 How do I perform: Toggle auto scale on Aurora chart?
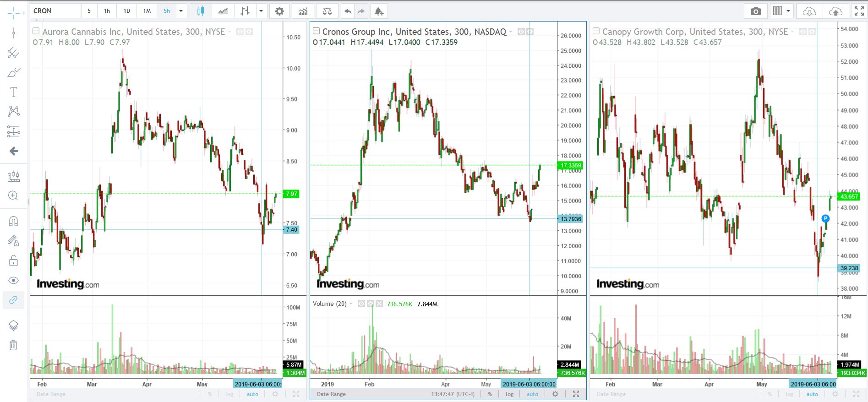pyautogui.click(x=253, y=394)
